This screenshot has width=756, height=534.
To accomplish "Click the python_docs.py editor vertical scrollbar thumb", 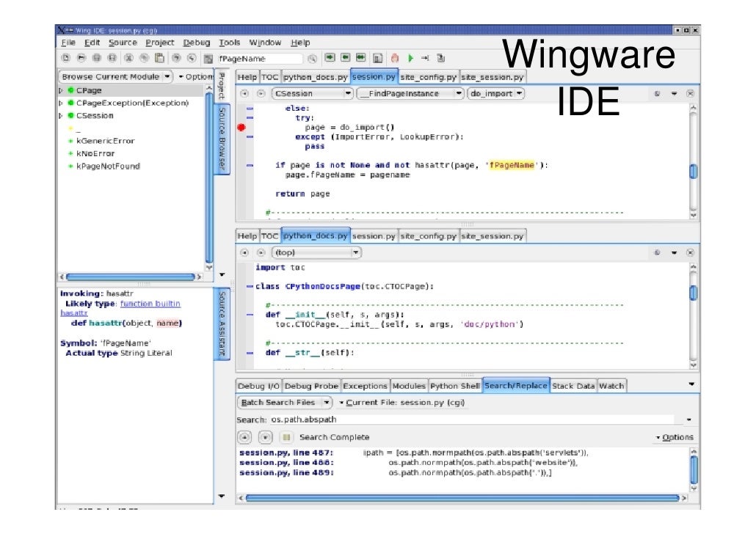I will coord(694,293).
